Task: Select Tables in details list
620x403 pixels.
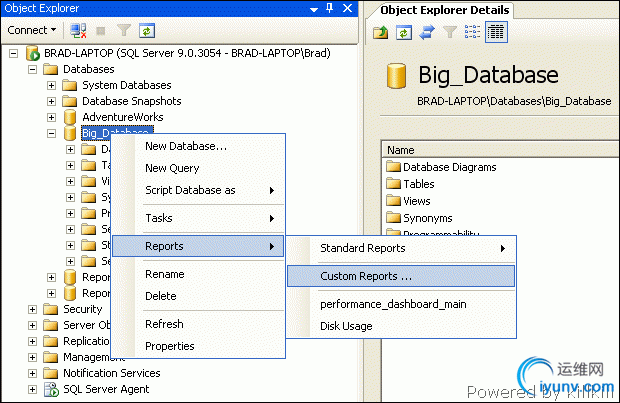Action: (419, 184)
